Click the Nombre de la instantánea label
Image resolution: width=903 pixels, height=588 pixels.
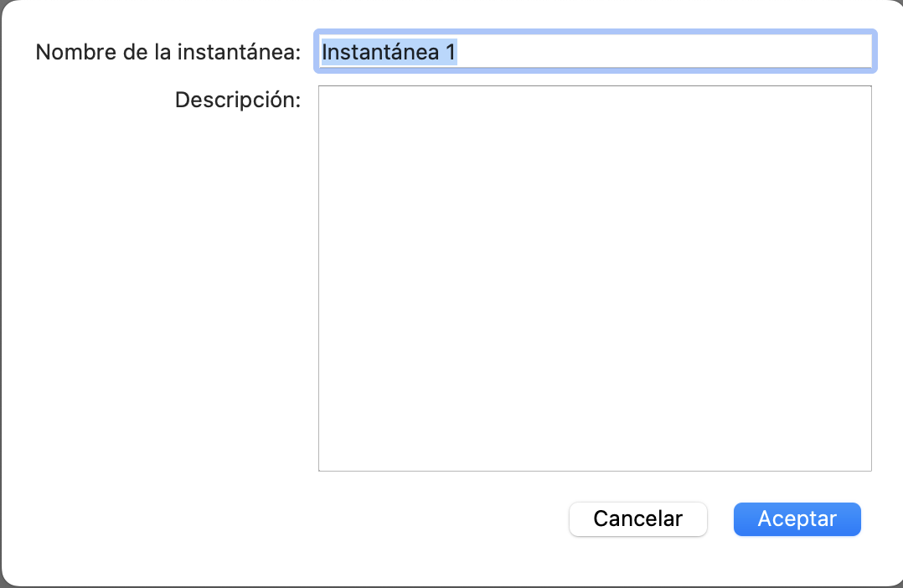(168, 52)
